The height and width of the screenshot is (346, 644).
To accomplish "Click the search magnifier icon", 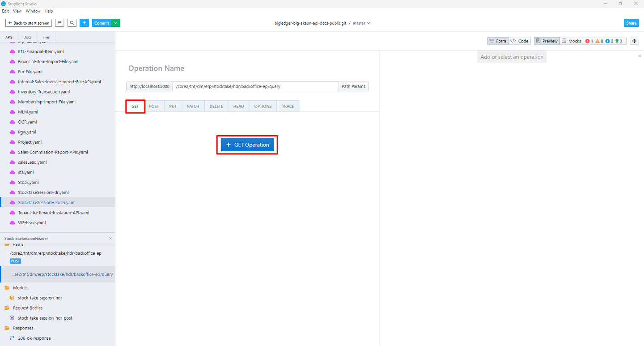I will [72, 23].
